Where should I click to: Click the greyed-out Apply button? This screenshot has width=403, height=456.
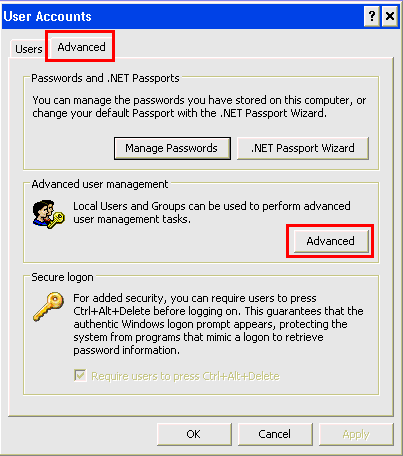(356, 434)
